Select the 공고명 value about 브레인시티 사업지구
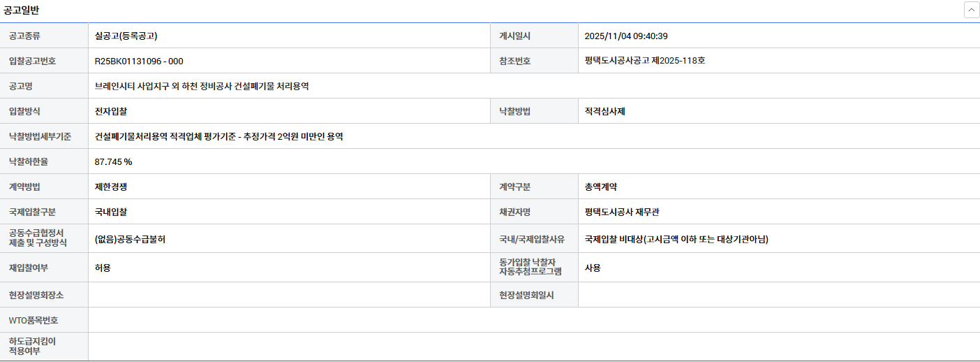This screenshot has width=980, height=362. (201, 87)
